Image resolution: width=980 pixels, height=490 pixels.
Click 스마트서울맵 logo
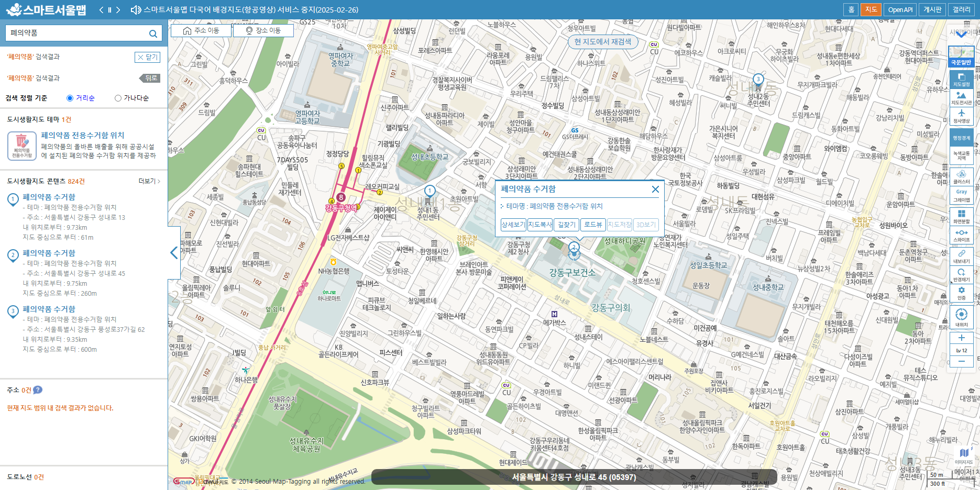pyautogui.click(x=46, y=10)
